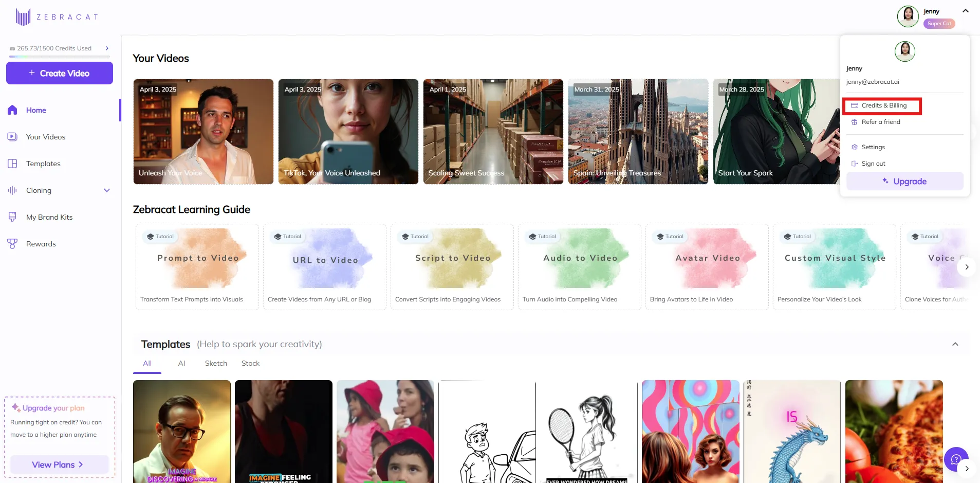980x483 pixels.
Task: Click the Tutorial cap icon on Avatar Video
Action: pyautogui.click(x=660, y=237)
